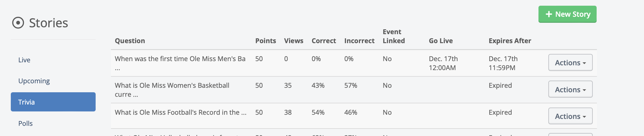The image size is (644, 136).
Task: Expand Actions for Women's Basketball question
Action: [x=570, y=89]
